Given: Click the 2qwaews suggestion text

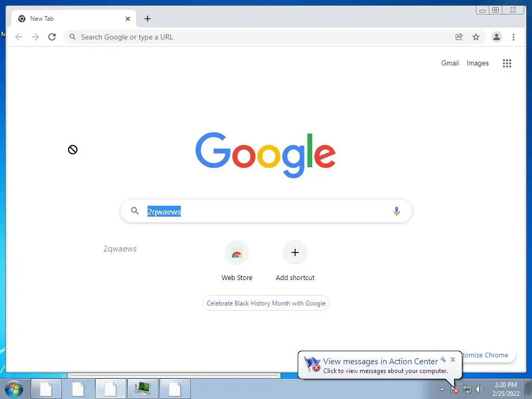Looking at the screenshot, I should coord(120,249).
